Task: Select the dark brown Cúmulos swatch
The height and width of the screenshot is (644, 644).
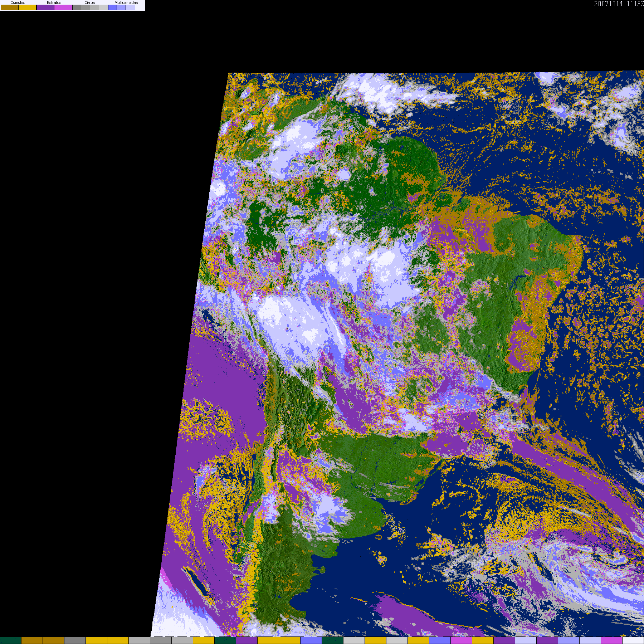Action: (10, 7)
